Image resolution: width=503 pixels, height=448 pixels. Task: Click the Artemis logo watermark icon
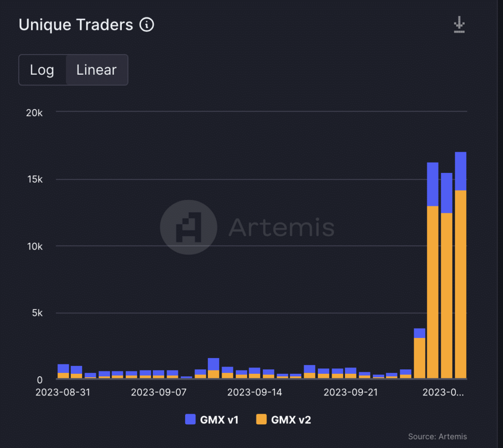tap(188, 227)
